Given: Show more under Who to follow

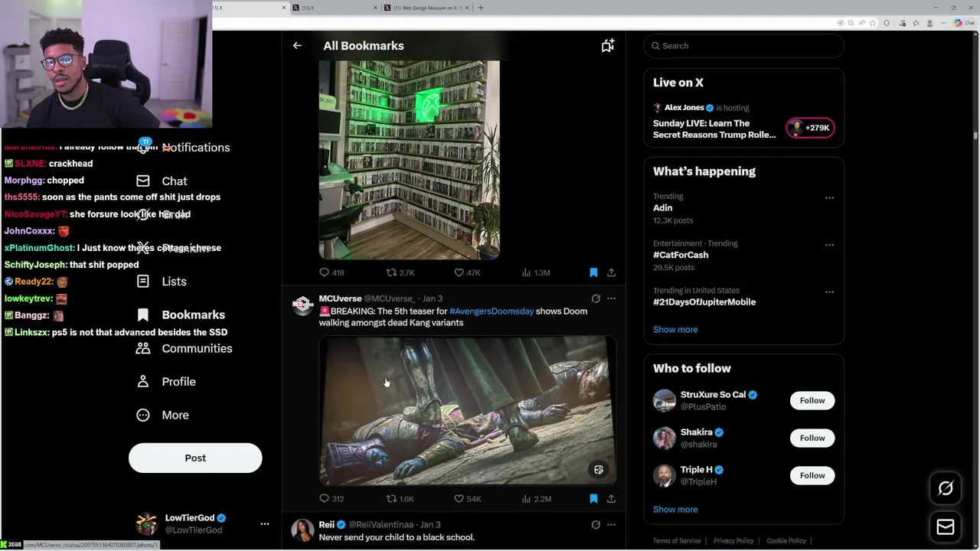Looking at the screenshot, I should click(x=675, y=510).
